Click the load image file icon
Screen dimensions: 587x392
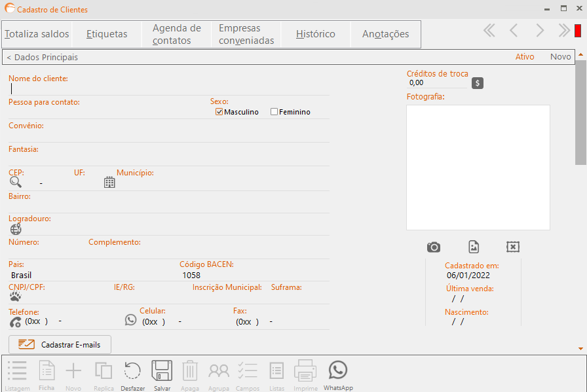pyautogui.click(x=474, y=247)
